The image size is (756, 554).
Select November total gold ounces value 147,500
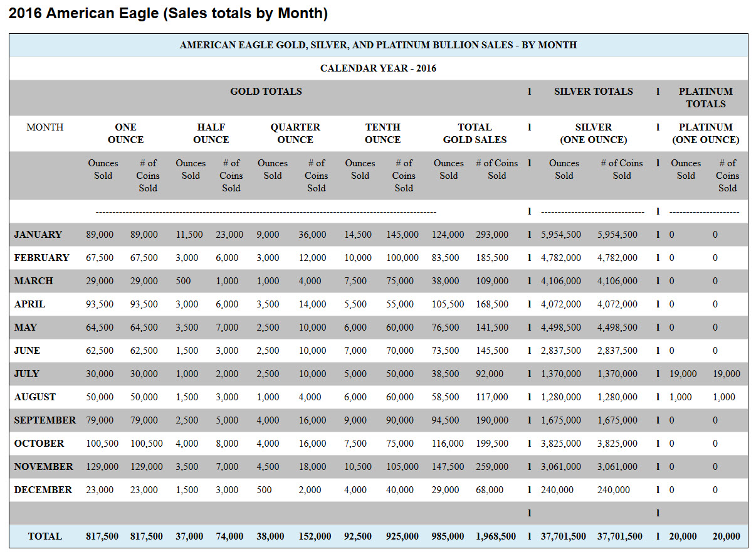[448, 467]
